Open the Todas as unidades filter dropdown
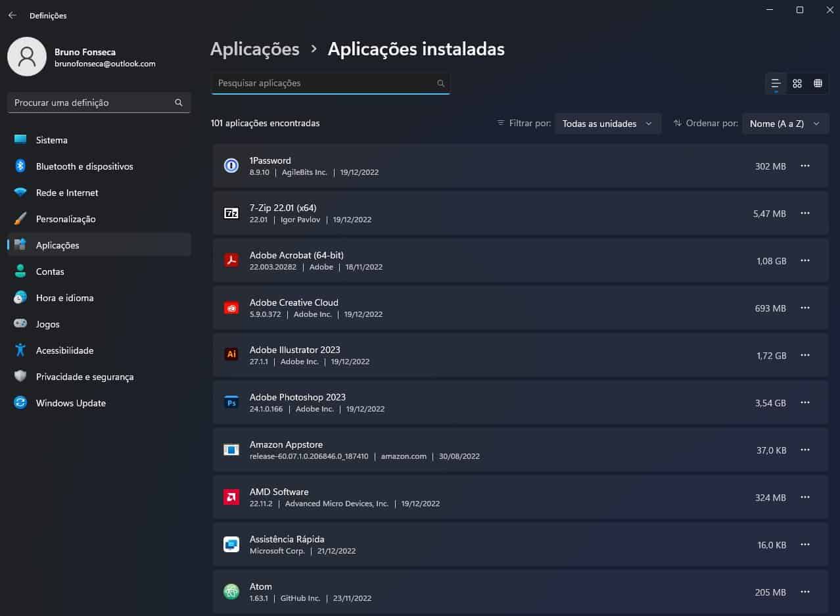This screenshot has width=840, height=616. 608,124
